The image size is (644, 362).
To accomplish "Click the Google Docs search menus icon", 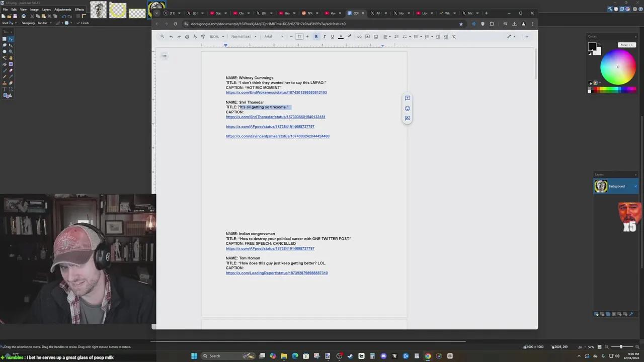I will (x=162, y=36).
